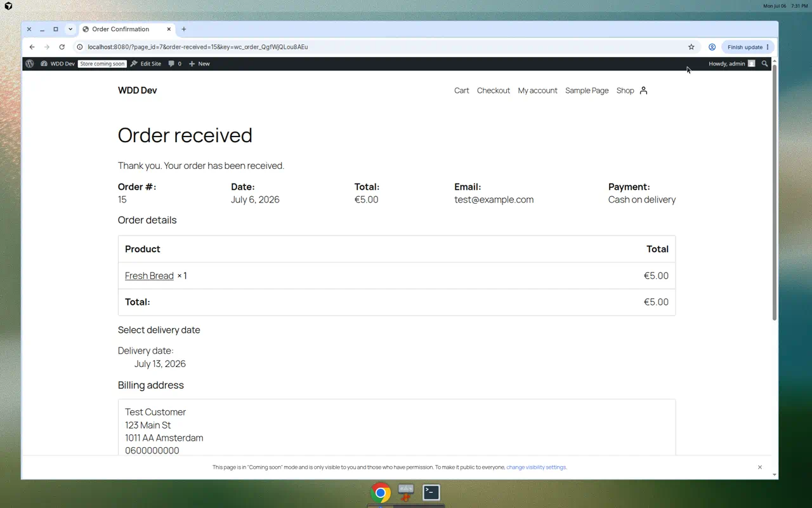This screenshot has height=508, width=812.
Task: Click the URL address field
Action: [381, 47]
